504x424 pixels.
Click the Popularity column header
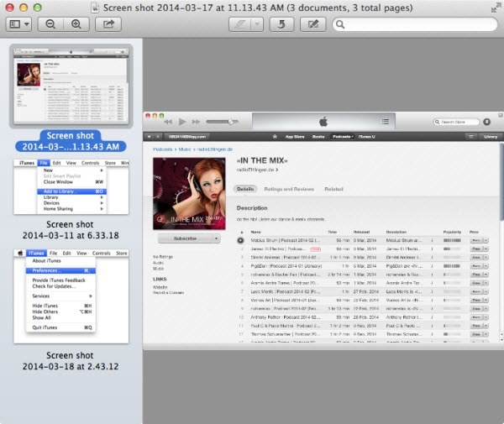tap(452, 232)
